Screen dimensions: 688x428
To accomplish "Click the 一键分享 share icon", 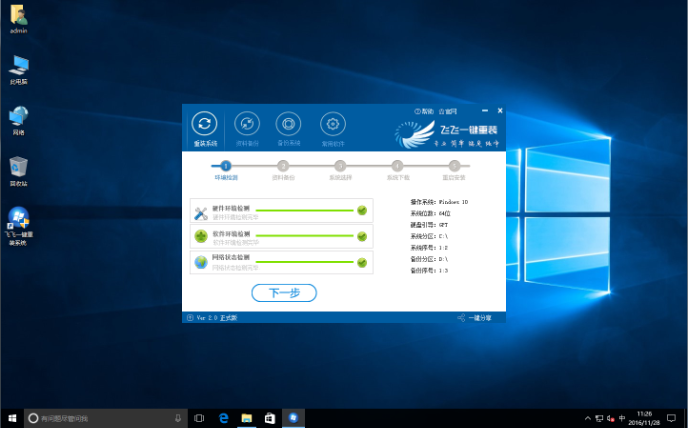I will 475,318.
